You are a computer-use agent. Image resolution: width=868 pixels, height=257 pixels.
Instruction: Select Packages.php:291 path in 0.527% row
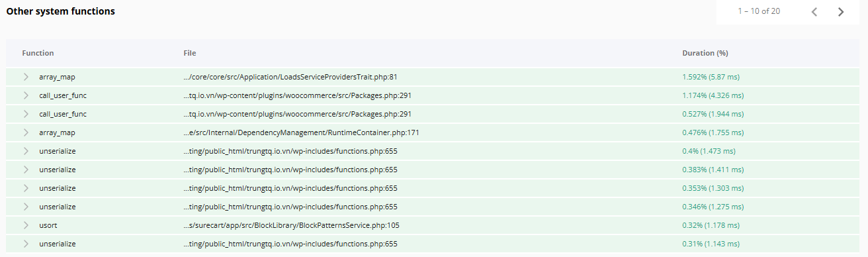point(297,114)
